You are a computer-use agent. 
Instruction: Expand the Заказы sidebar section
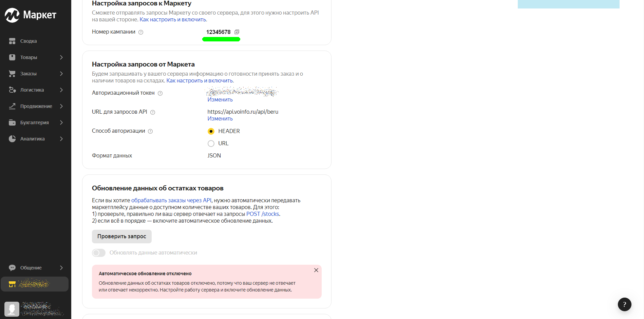click(x=36, y=74)
